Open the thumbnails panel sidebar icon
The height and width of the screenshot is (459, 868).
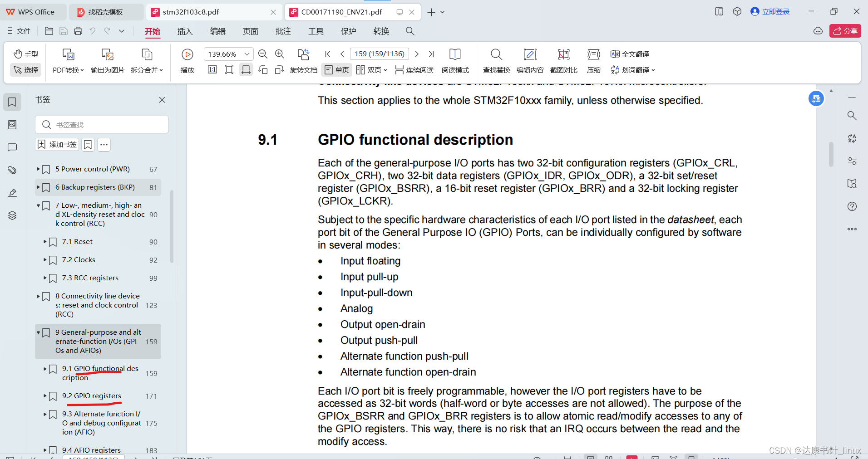coord(12,125)
